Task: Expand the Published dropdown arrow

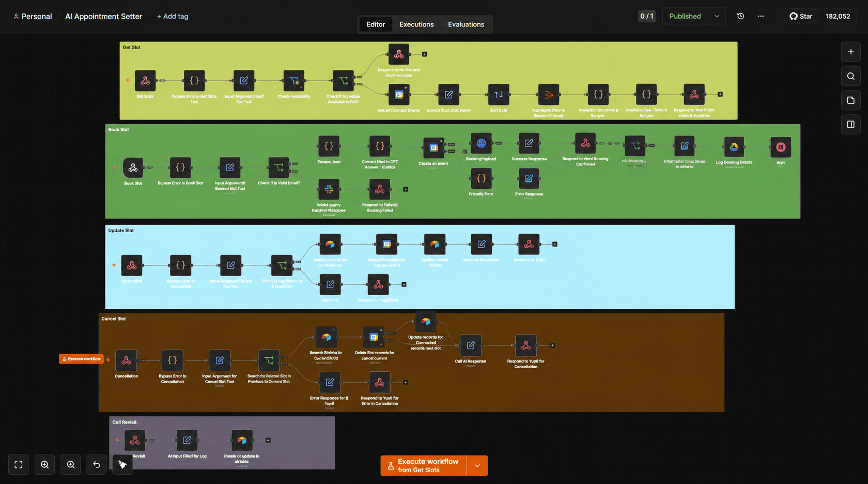Action: coord(717,16)
